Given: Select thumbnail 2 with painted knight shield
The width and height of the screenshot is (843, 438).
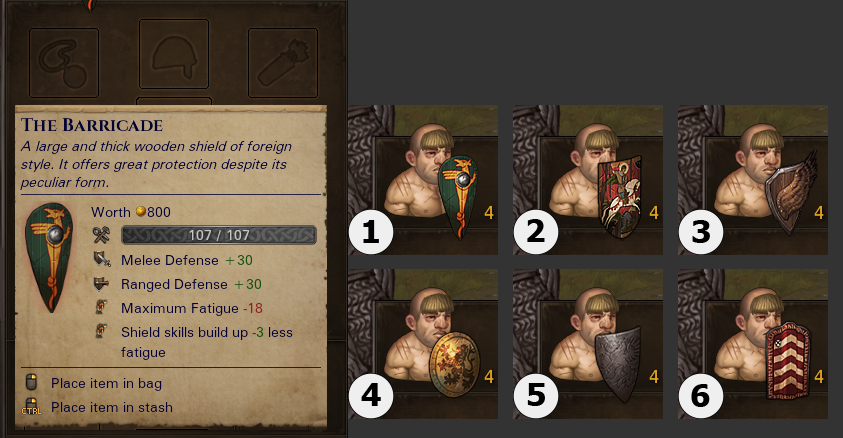Looking at the screenshot, I should 588,180.
